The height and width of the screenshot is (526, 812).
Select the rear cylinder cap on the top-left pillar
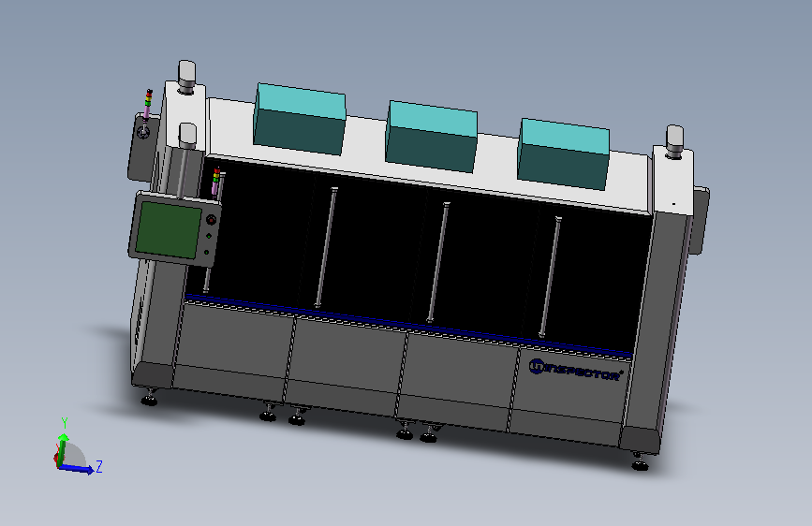[187, 77]
